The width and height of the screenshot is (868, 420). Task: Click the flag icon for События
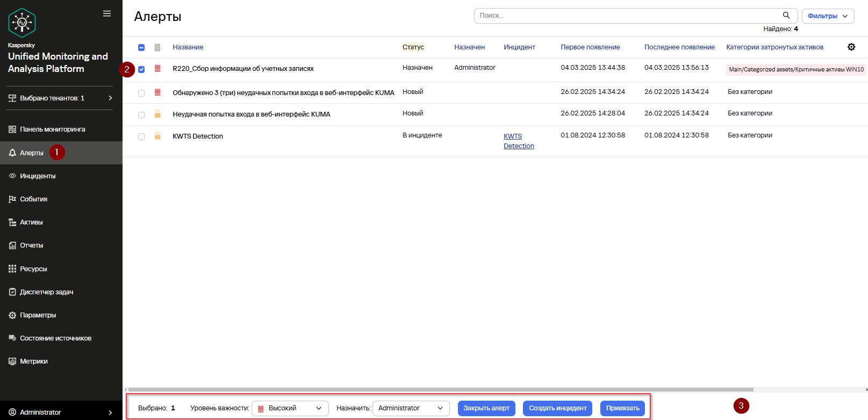click(12, 199)
